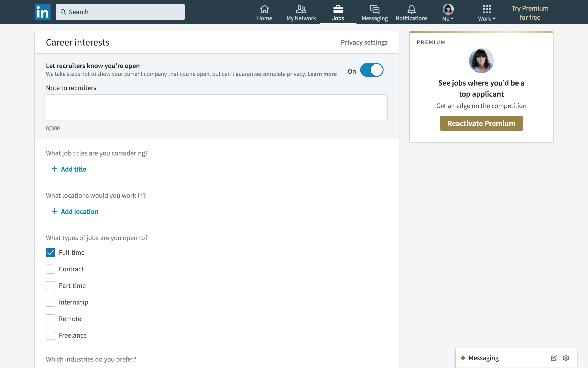Open the Home feed icon

click(x=264, y=9)
